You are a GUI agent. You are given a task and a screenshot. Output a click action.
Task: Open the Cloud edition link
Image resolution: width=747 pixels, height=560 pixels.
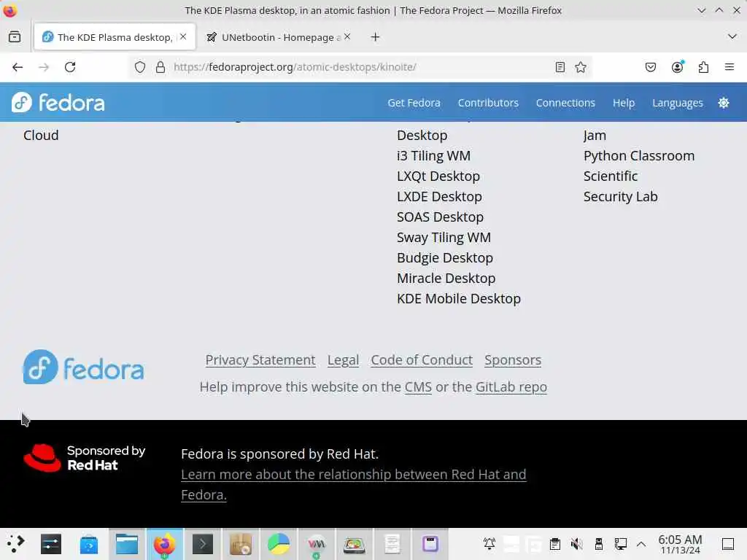click(x=41, y=135)
